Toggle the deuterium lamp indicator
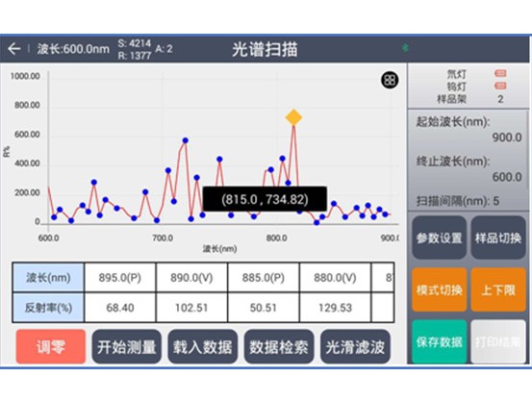532x402 pixels. pyautogui.click(x=500, y=73)
